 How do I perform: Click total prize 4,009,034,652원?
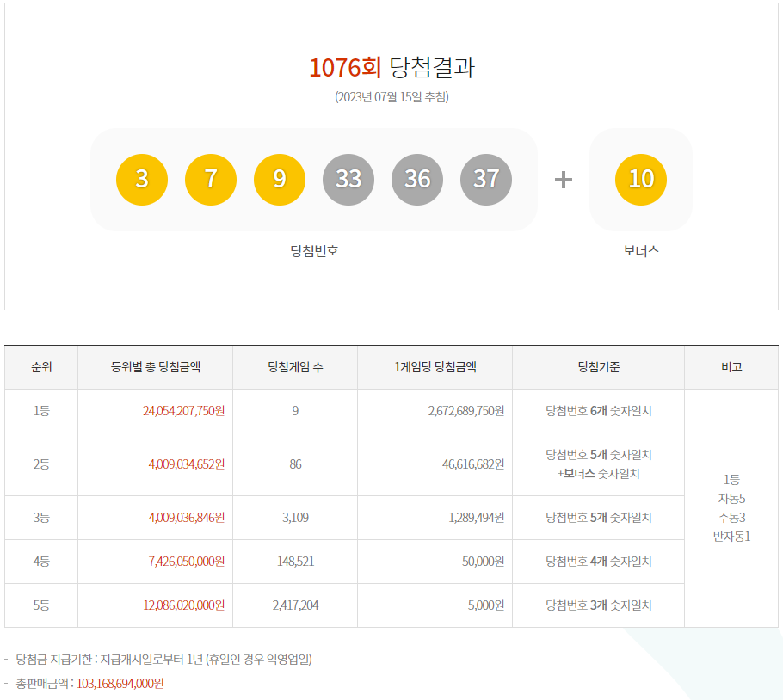click(186, 464)
